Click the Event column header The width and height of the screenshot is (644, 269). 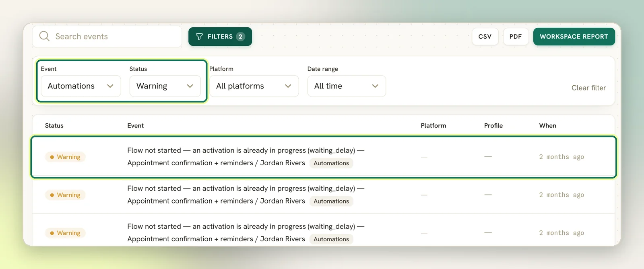pyautogui.click(x=136, y=125)
